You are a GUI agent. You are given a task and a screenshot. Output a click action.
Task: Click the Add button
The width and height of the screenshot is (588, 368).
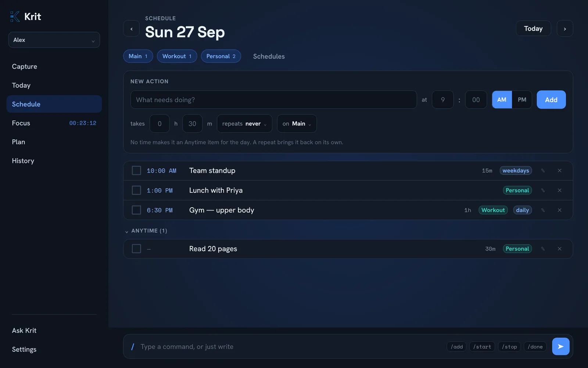click(551, 100)
